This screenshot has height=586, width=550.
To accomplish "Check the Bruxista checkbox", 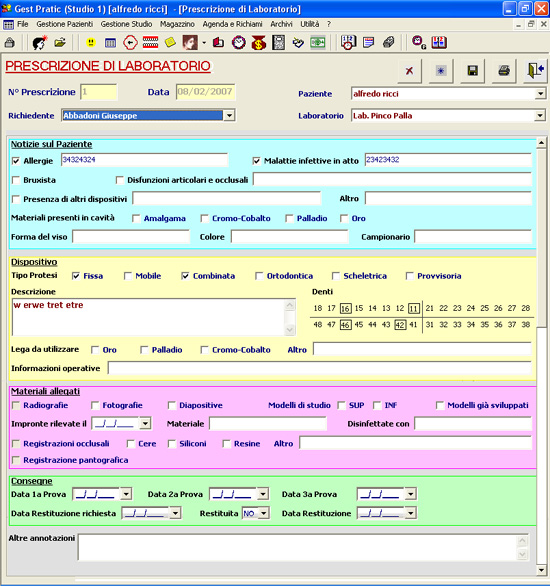I will pos(16,180).
